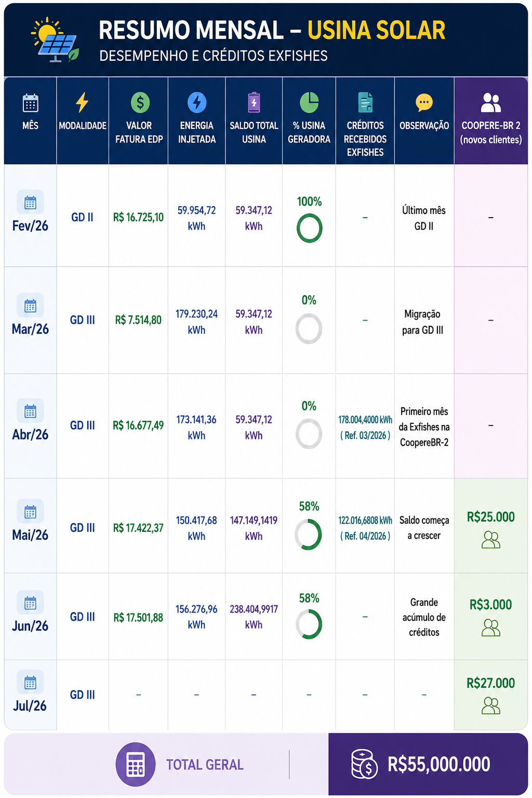
Task: Click the Jul/26 calendar icon
Action: point(30,682)
